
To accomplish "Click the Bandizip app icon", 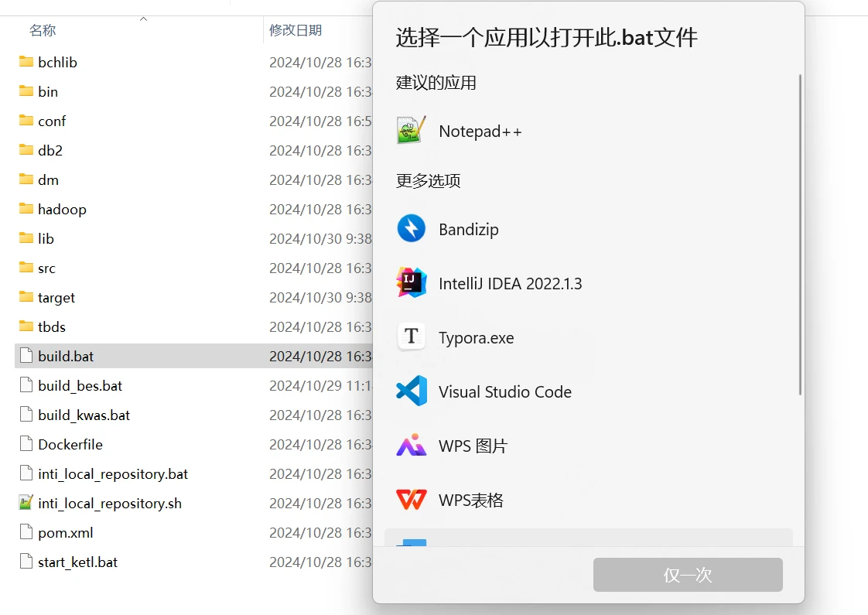I will click(x=412, y=229).
